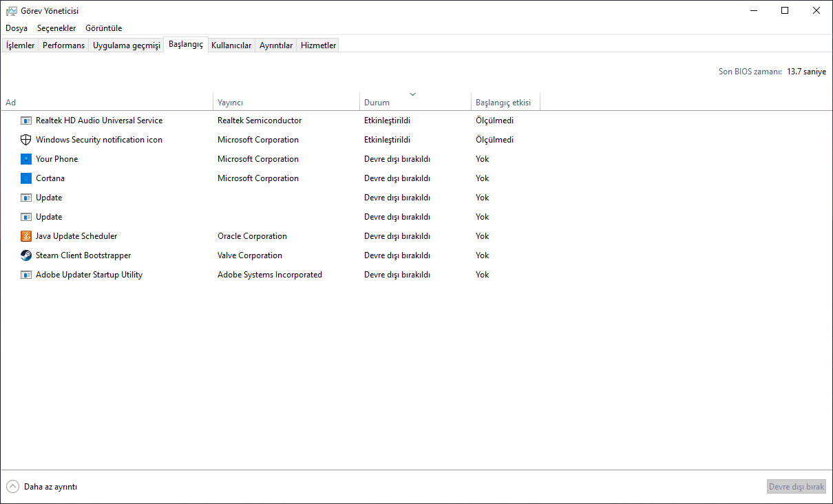Minimize the Görev Yöneticisi window
This screenshot has width=833, height=504.
752,10
